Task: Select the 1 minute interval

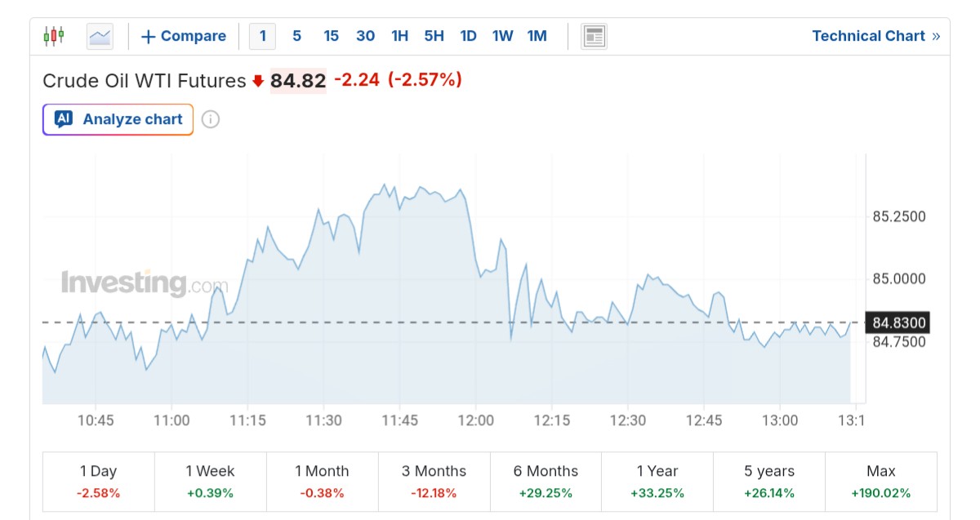Action: click(262, 36)
